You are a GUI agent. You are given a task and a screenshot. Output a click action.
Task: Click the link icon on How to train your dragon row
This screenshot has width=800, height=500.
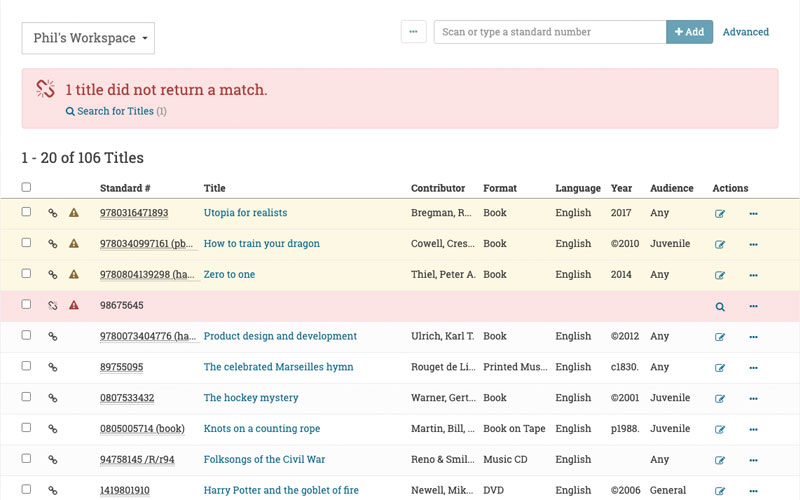[x=53, y=244]
